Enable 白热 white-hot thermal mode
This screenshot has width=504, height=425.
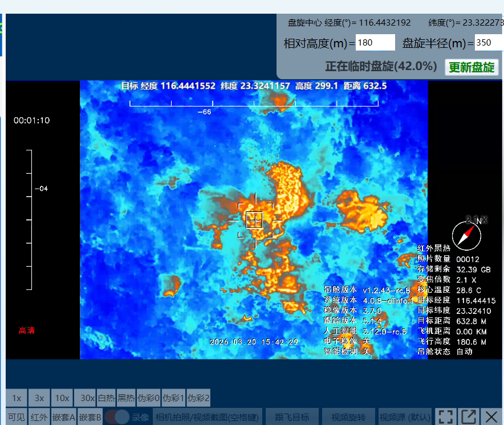106,398
